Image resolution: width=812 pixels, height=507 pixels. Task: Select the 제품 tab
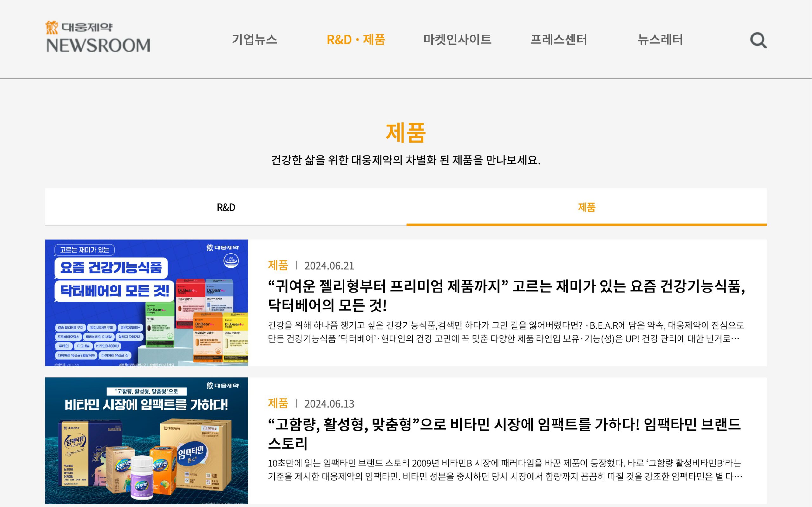[586, 207]
